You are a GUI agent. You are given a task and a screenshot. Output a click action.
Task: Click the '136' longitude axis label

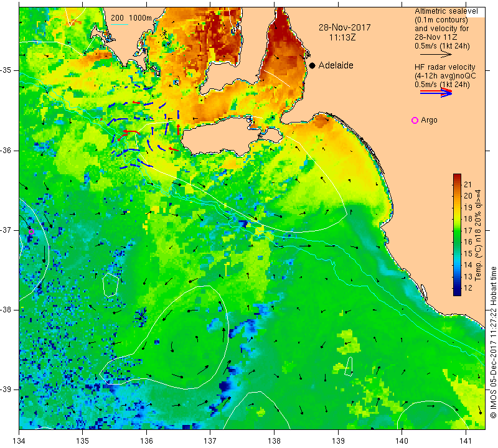[x=146, y=441]
